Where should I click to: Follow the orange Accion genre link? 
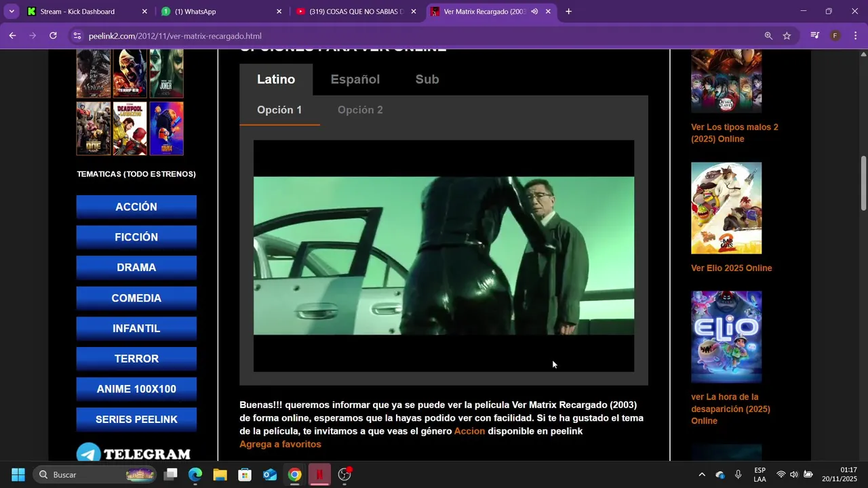click(x=469, y=431)
